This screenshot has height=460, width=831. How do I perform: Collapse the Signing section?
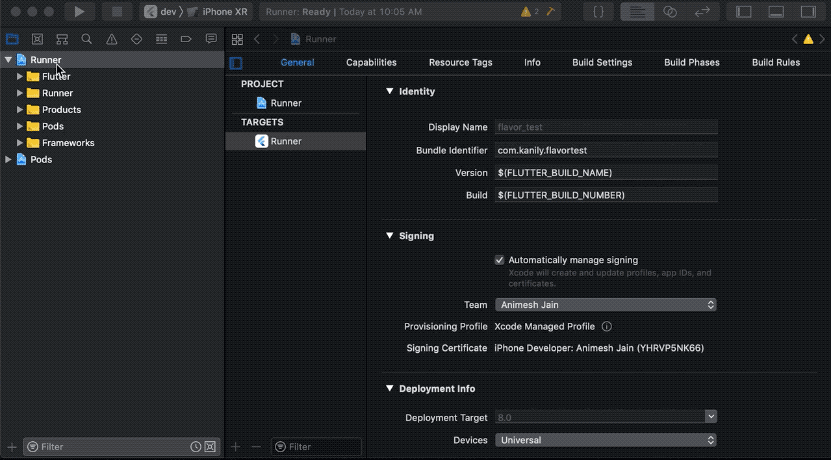(390, 235)
